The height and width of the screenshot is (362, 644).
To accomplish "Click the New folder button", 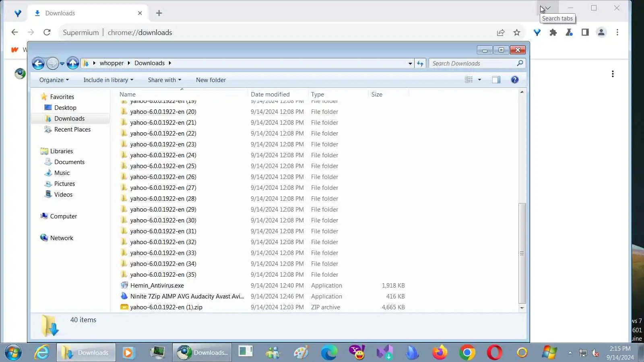I will [x=211, y=80].
